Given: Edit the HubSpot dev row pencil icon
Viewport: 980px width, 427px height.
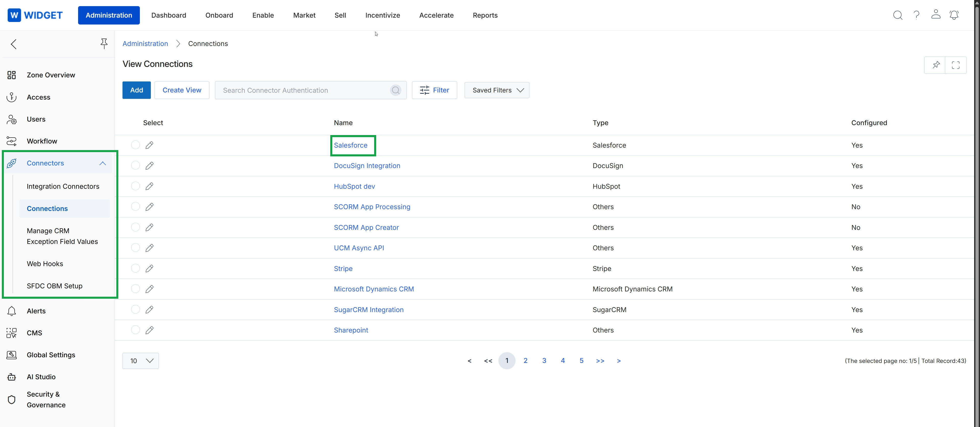Looking at the screenshot, I should (150, 186).
